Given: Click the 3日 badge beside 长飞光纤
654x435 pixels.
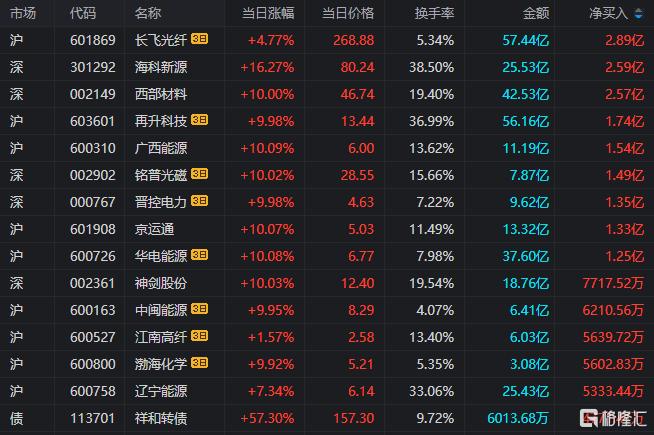Looking at the screenshot, I should tap(199, 41).
